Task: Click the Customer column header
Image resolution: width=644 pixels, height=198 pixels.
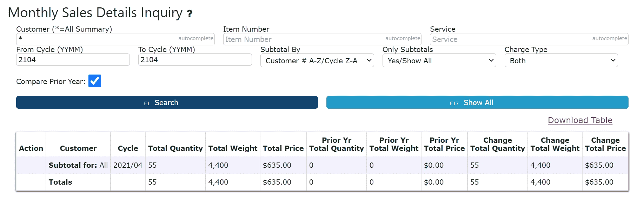Action: point(78,148)
